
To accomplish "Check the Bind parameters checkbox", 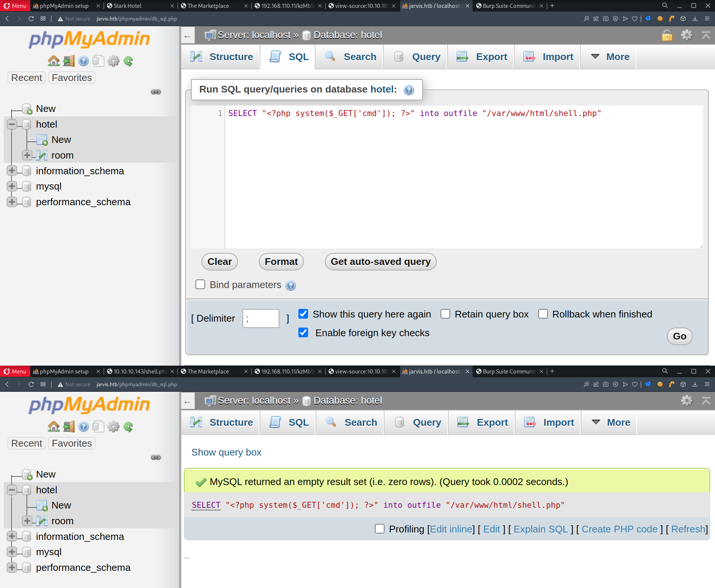I will point(200,285).
